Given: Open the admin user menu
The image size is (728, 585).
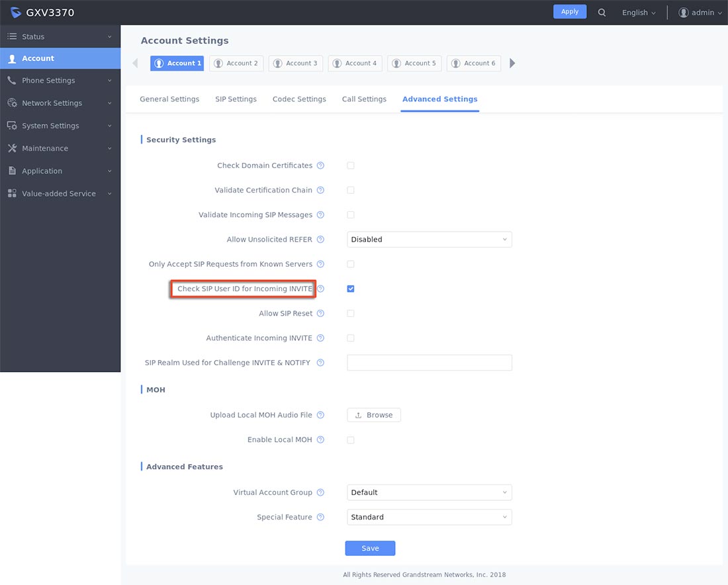Looking at the screenshot, I should point(700,13).
